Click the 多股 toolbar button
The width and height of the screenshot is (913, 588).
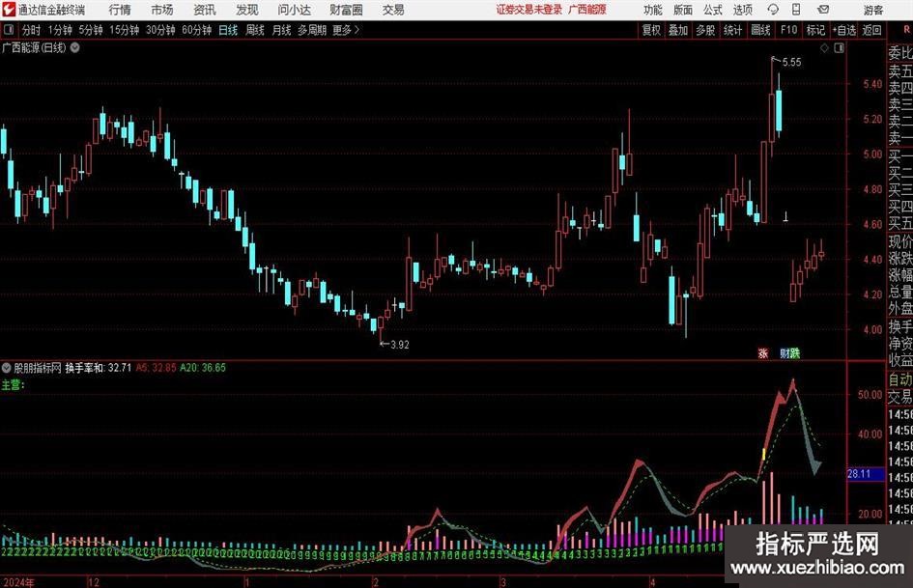click(705, 30)
